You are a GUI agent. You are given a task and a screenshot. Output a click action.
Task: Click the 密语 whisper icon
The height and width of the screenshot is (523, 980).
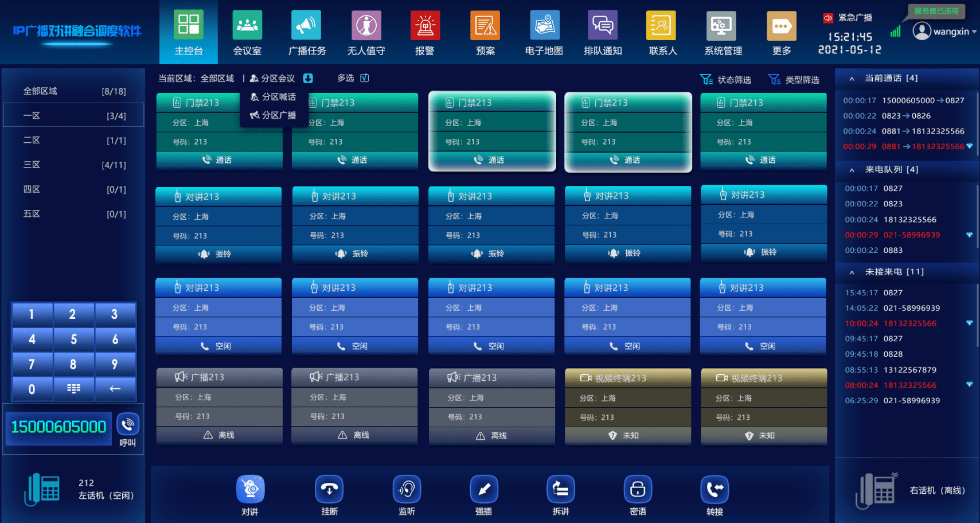(638, 489)
